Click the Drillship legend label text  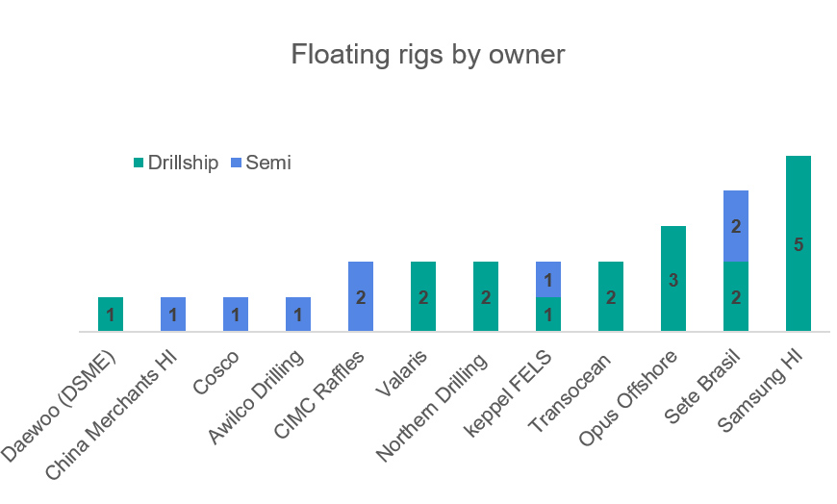click(x=185, y=164)
